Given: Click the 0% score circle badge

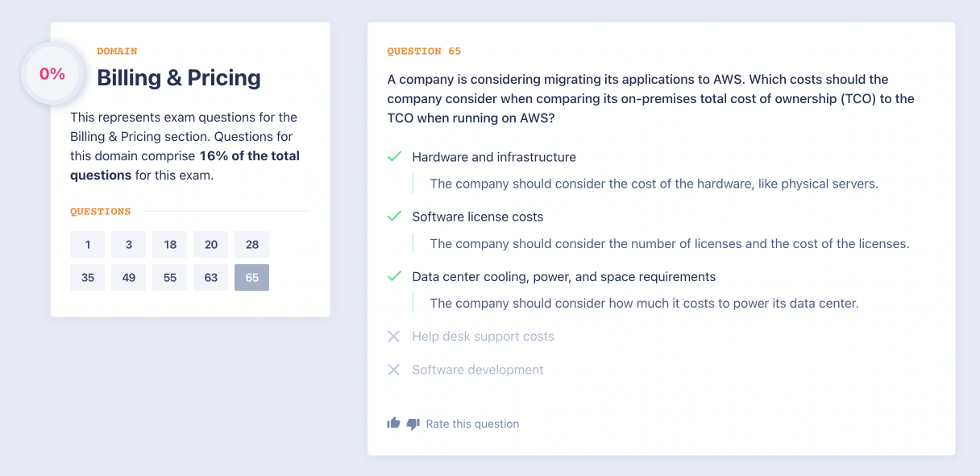Looking at the screenshot, I should pos(52,74).
